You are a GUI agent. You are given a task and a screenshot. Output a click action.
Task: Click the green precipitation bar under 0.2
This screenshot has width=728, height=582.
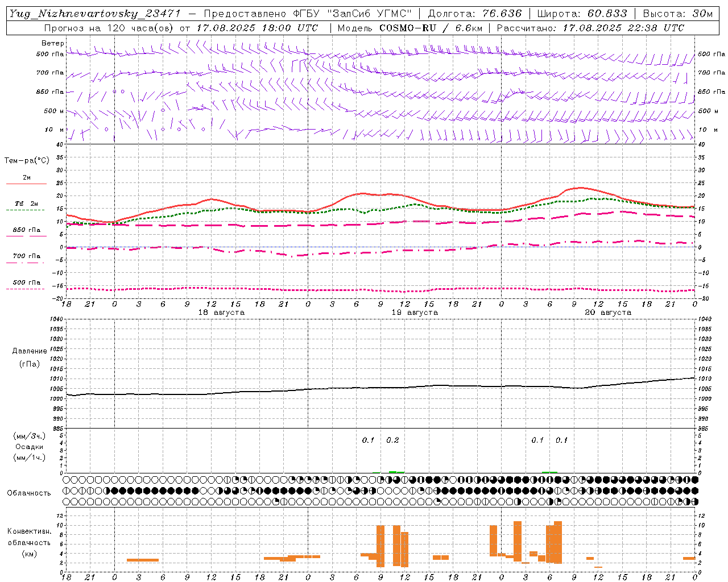pyautogui.click(x=396, y=472)
